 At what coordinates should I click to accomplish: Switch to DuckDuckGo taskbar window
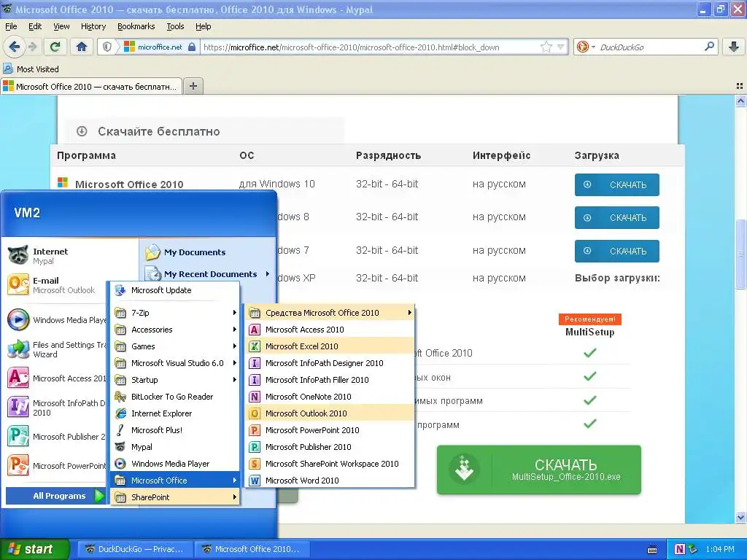(135, 549)
